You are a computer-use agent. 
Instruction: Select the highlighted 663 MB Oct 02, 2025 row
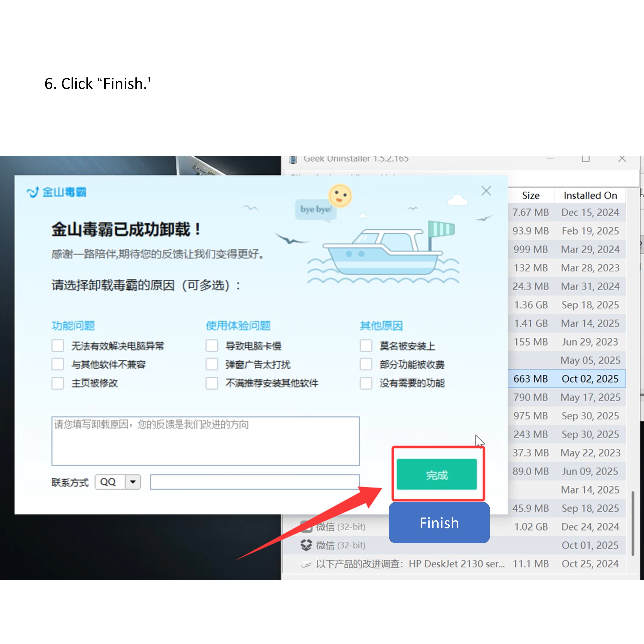[x=567, y=379]
